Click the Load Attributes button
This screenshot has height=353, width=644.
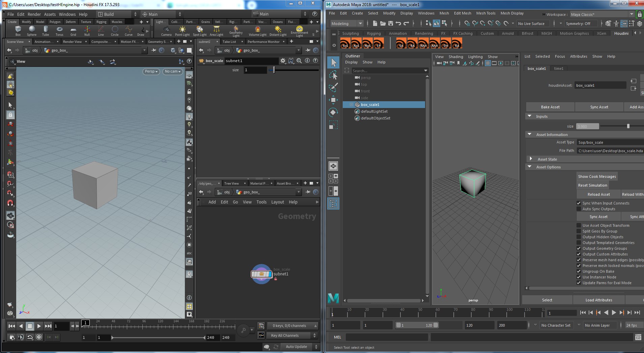[599, 300]
